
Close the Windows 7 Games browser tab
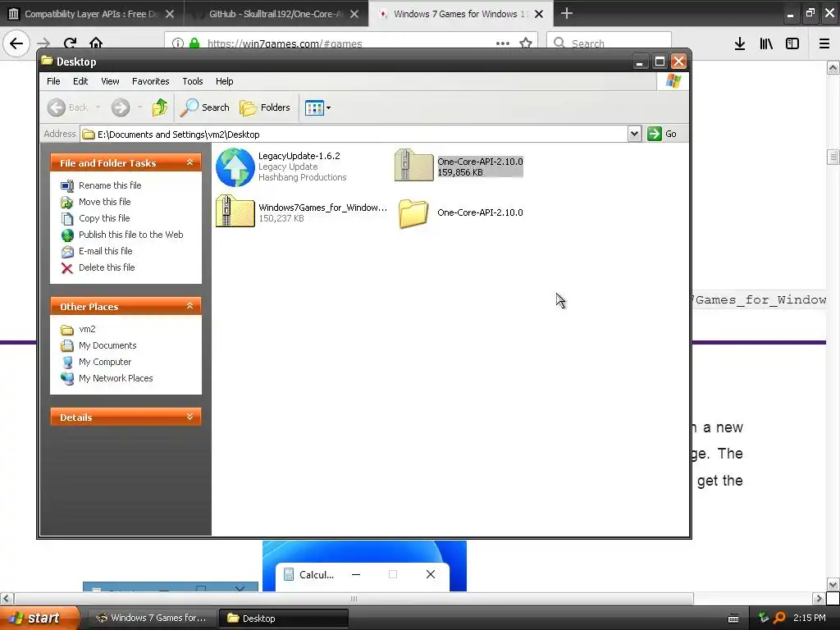tap(539, 14)
